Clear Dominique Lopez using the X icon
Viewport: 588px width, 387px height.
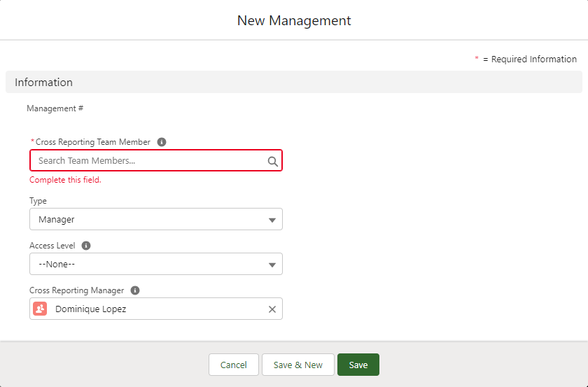coord(272,309)
